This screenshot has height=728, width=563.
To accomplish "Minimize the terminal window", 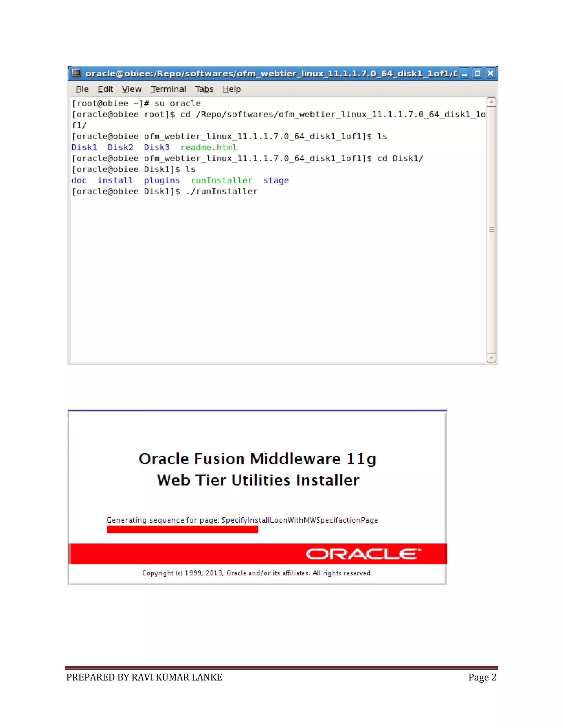I will [x=465, y=73].
